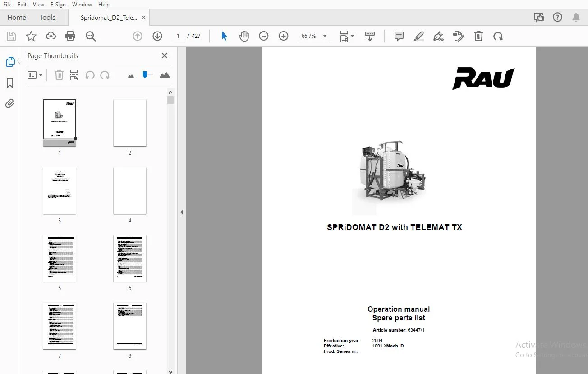Open the Window menu
The image size is (588, 374).
tap(82, 5)
